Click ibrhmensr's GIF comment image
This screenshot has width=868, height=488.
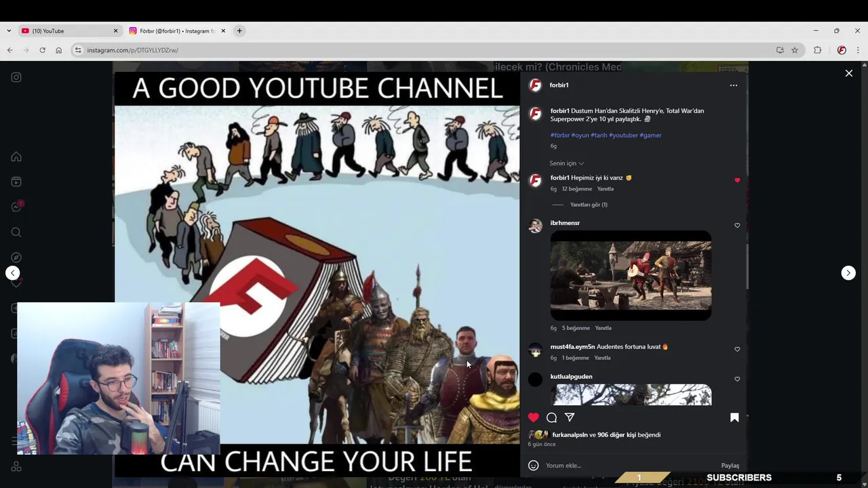click(631, 276)
